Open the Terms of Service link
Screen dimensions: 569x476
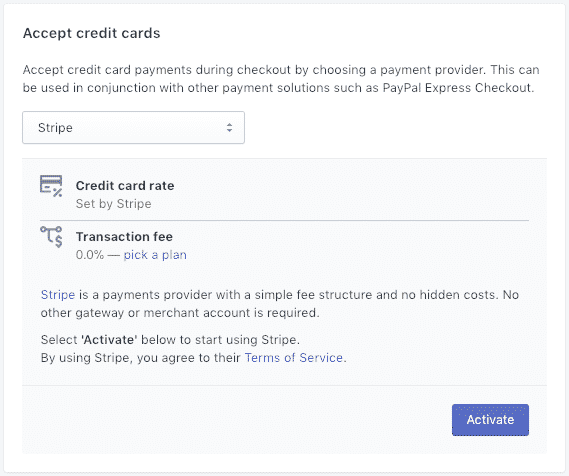294,358
